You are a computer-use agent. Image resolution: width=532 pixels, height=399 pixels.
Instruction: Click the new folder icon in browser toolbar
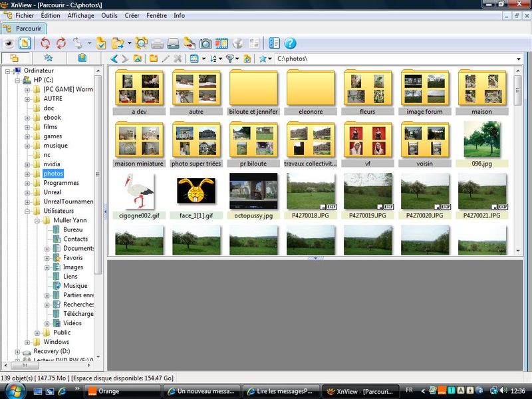(154, 59)
